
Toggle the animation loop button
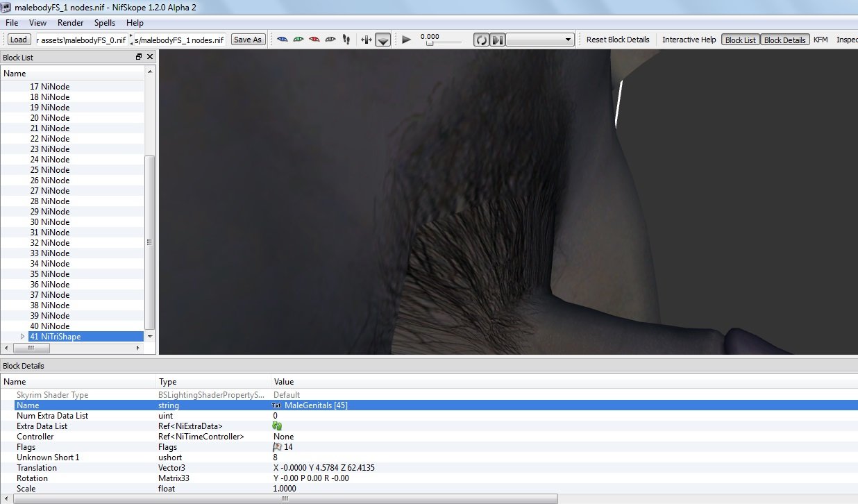[x=481, y=40]
